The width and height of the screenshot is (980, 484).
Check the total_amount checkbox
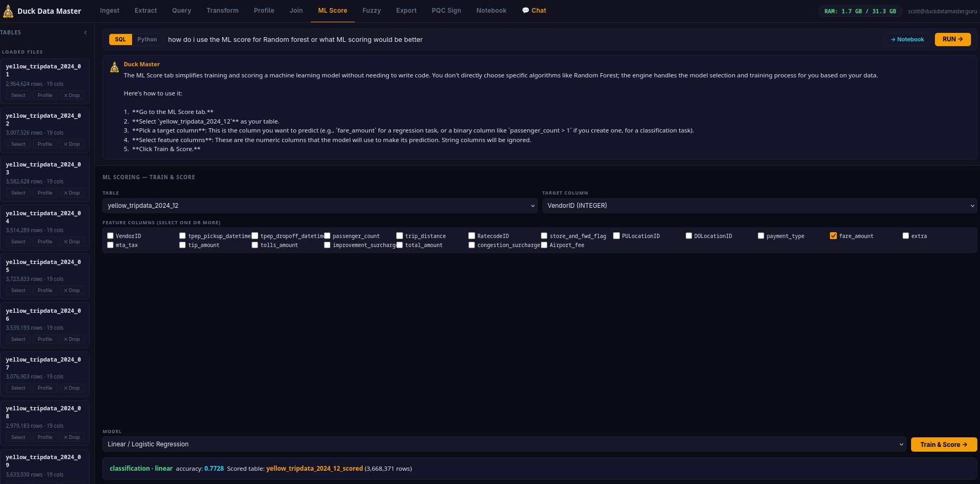(400, 245)
